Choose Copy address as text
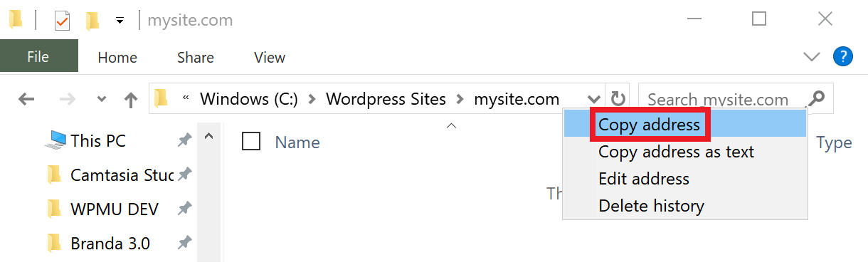This screenshot has width=868, height=265. point(676,152)
